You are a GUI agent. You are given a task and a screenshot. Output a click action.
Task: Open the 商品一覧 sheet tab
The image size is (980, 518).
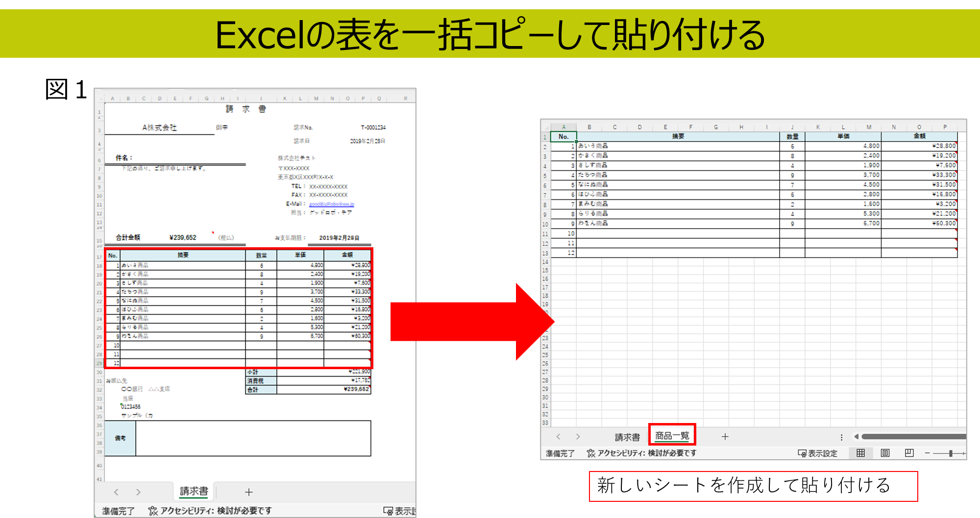tap(672, 436)
